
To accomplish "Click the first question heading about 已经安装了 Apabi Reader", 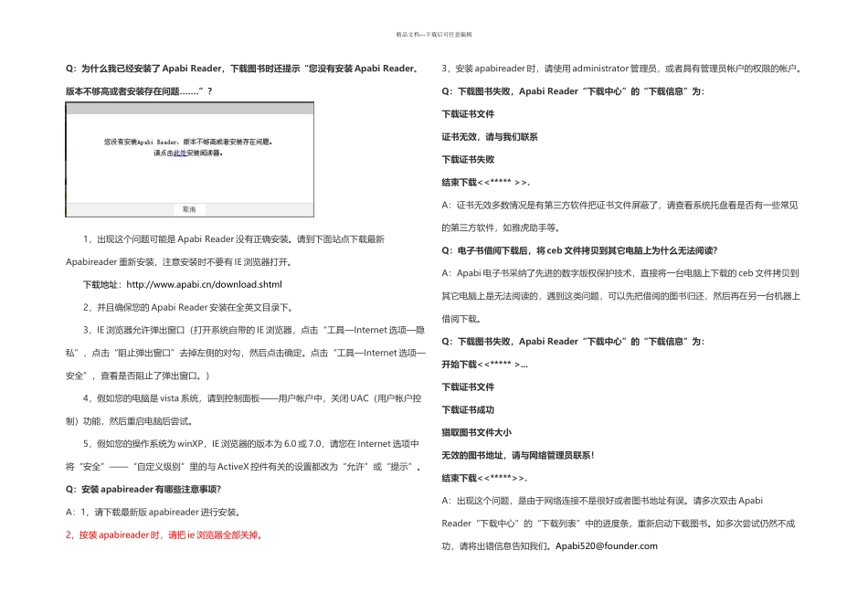I will [x=242, y=79].
